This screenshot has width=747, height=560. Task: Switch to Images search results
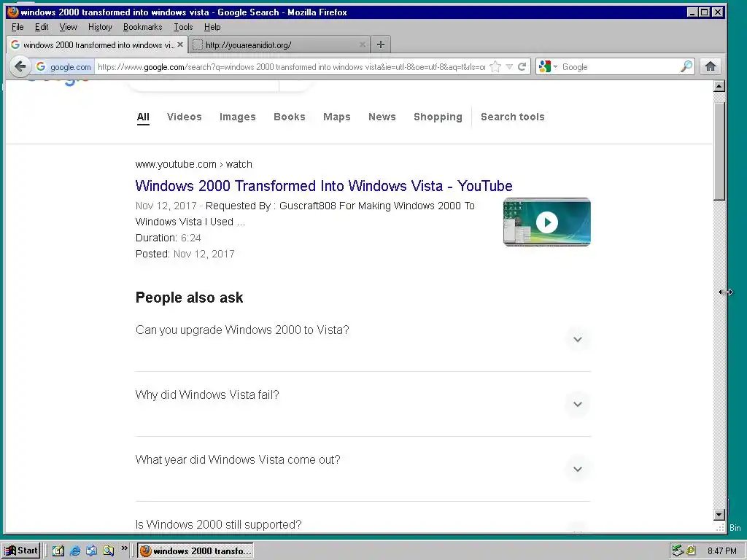click(x=237, y=117)
